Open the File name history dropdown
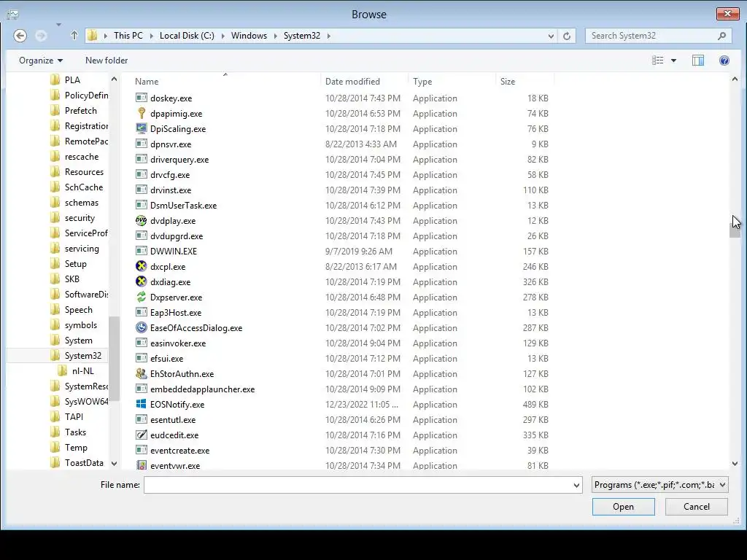 pos(576,485)
